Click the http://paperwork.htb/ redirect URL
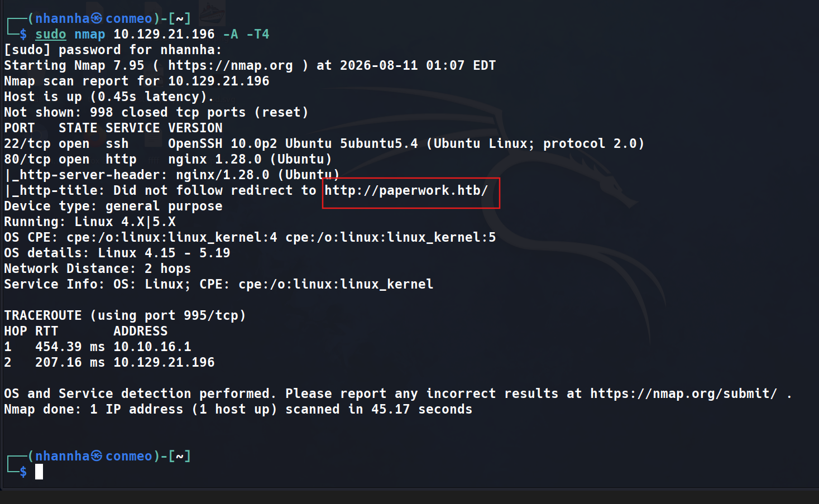The width and height of the screenshot is (819, 504). click(x=406, y=190)
